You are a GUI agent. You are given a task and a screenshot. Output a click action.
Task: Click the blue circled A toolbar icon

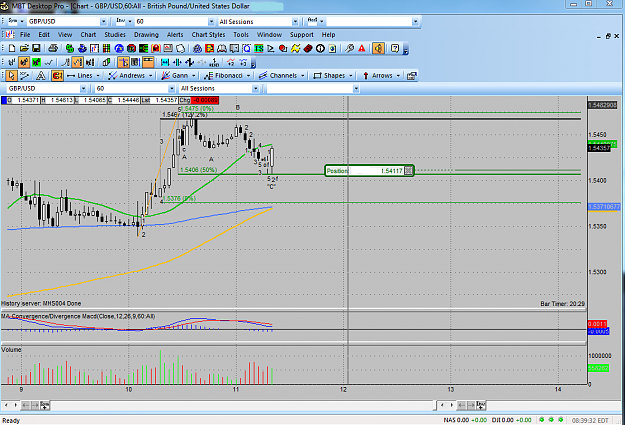tap(119, 48)
